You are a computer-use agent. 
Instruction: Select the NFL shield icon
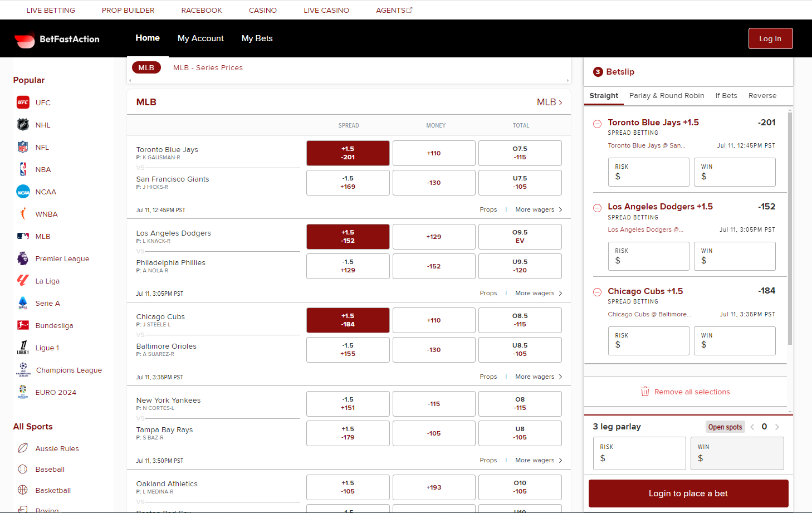[x=23, y=147]
